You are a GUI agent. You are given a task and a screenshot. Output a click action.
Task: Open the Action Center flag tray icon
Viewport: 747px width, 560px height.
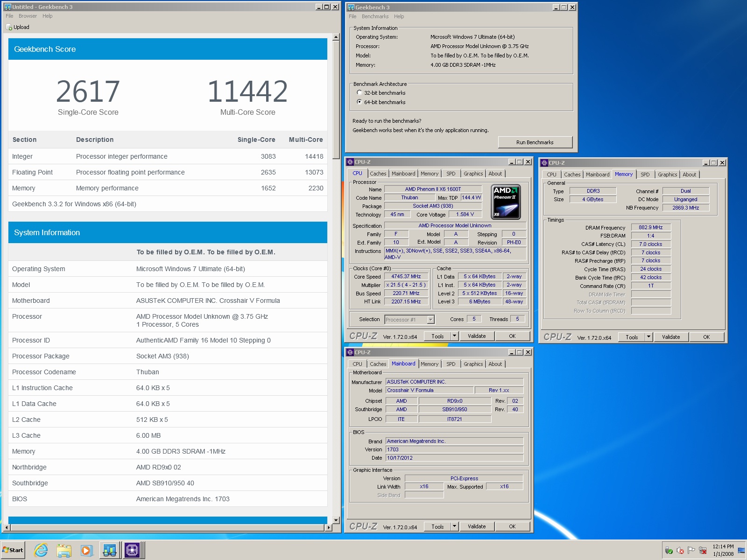(x=691, y=551)
